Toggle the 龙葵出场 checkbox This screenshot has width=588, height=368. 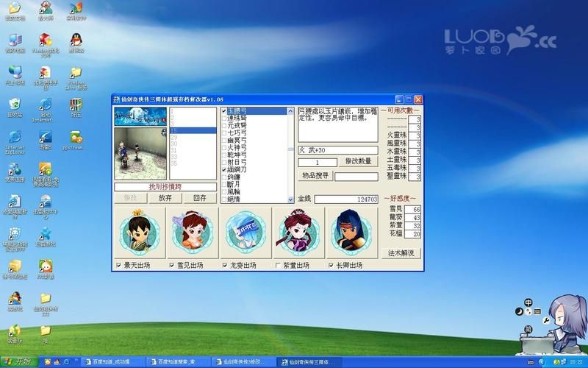click(x=225, y=265)
